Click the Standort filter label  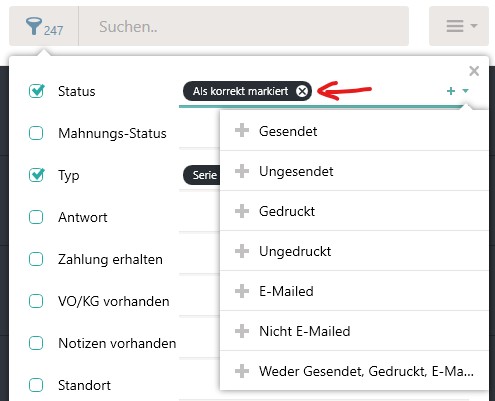(84, 385)
